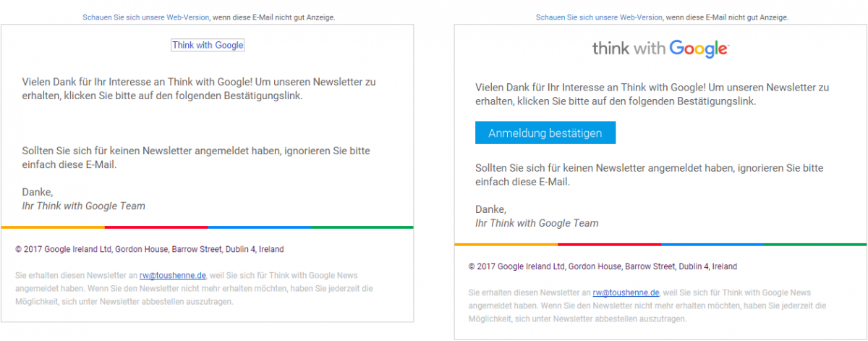Click the blue "Anmeldung bestätigen" button
868x341 pixels.
click(x=545, y=132)
